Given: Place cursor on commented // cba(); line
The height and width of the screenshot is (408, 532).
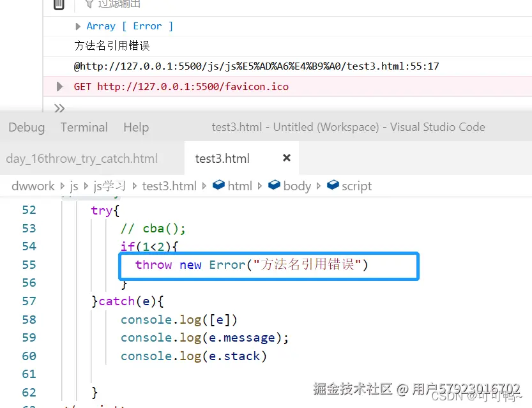Looking at the screenshot, I should pos(153,229).
